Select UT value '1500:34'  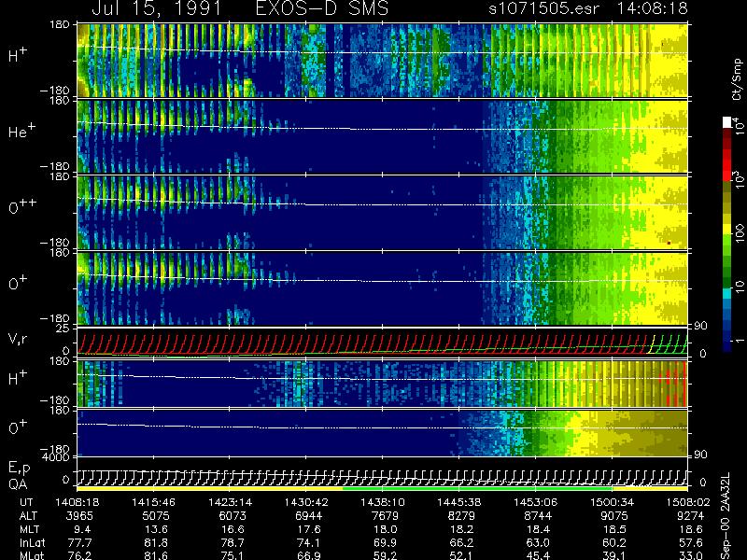612,502
